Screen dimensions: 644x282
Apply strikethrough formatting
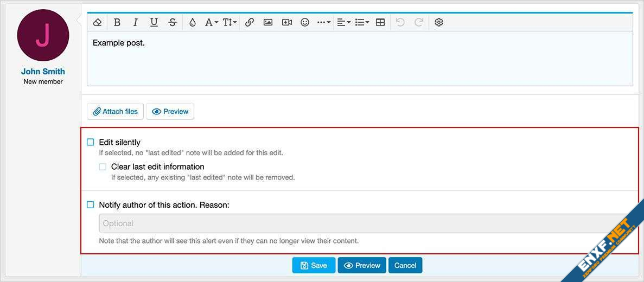pyautogui.click(x=173, y=22)
